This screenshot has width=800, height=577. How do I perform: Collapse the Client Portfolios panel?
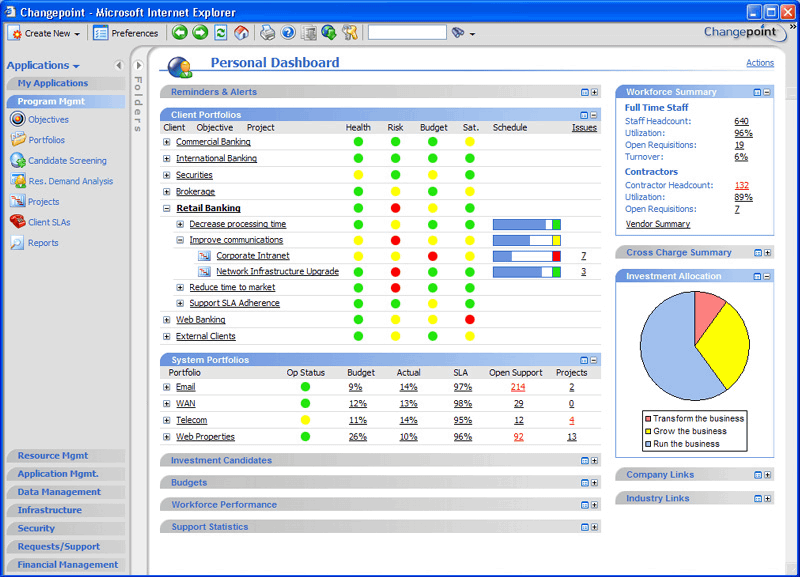tap(594, 115)
